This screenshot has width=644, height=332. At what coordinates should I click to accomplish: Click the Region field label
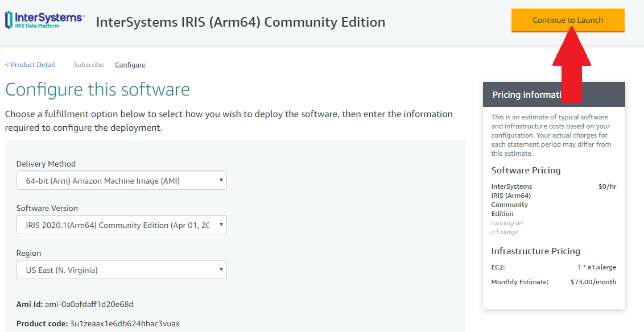(x=29, y=253)
